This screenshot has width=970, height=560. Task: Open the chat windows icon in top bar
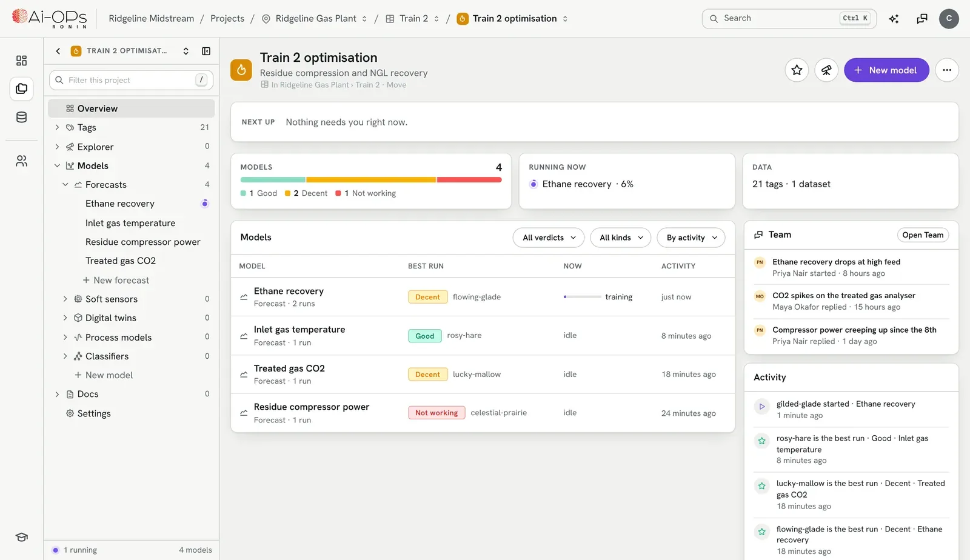922,19
